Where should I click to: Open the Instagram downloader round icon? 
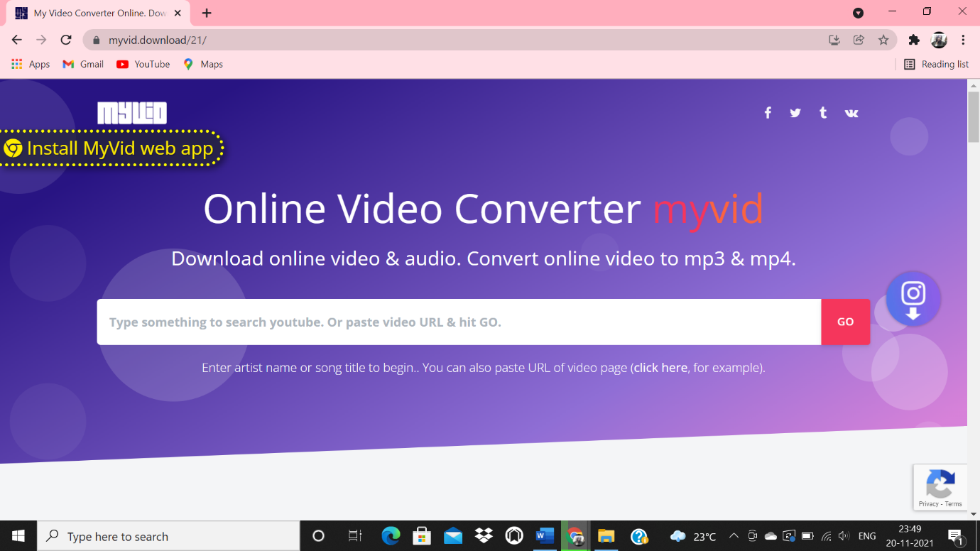pyautogui.click(x=913, y=299)
